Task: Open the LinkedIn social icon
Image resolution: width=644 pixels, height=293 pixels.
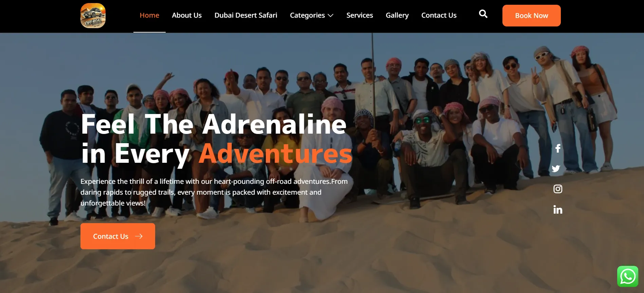Action: (x=558, y=210)
